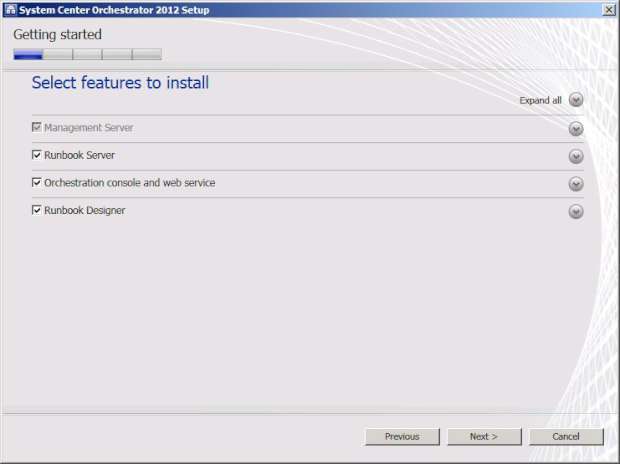620x464 pixels.
Task: Toggle the Management Server checkbox
Action: point(37,128)
